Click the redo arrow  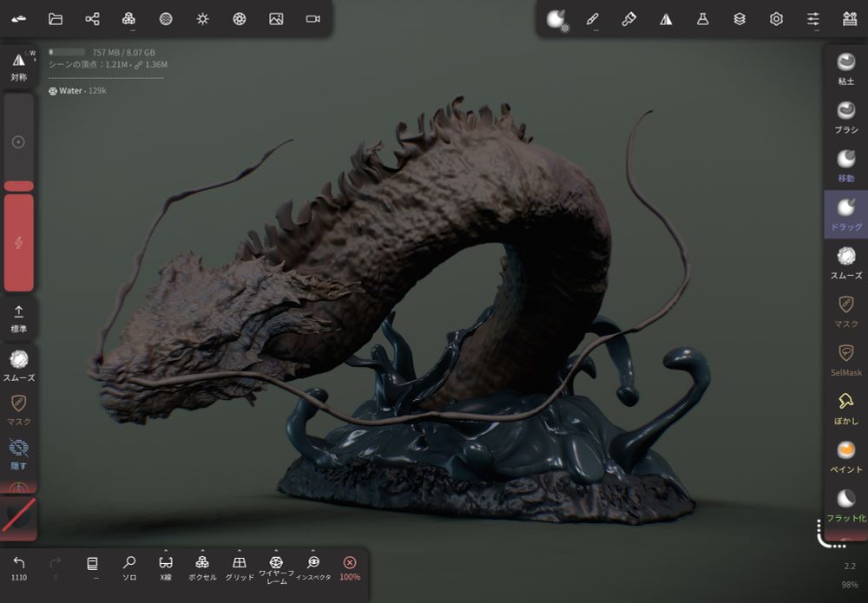coord(56,568)
